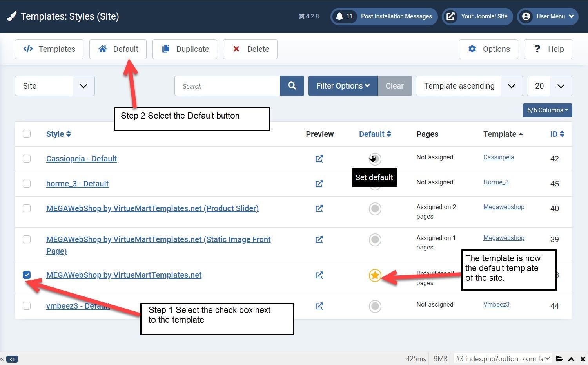Click preview icon for MEGAWebShop (Static Image Front Page)
Viewport: 588px width, 365px height.
pyautogui.click(x=319, y=239)
